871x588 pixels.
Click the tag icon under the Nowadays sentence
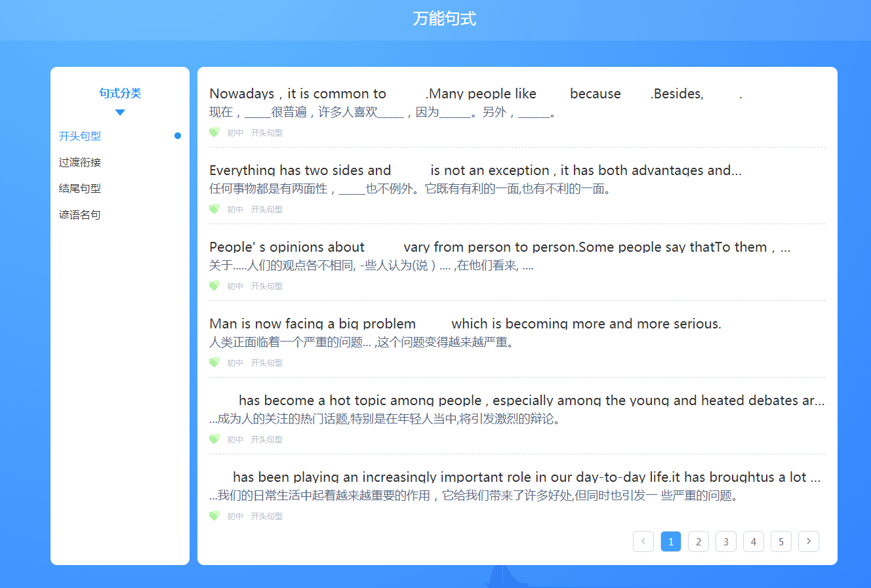tap(214, 132)
